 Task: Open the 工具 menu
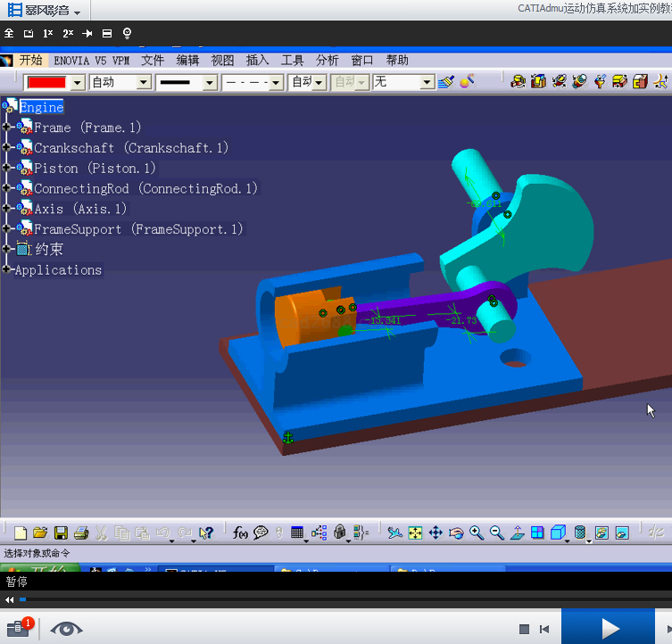pyautogui.click(x=292, y=61)
